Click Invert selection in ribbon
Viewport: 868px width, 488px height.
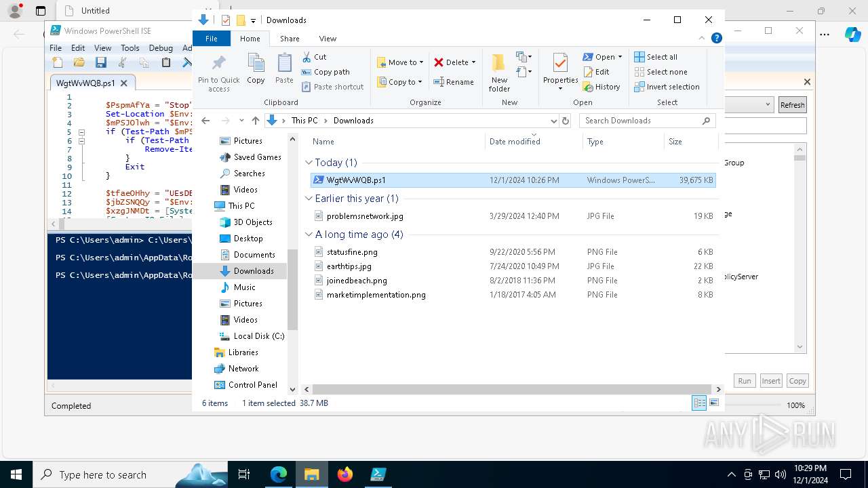(667, 87)
